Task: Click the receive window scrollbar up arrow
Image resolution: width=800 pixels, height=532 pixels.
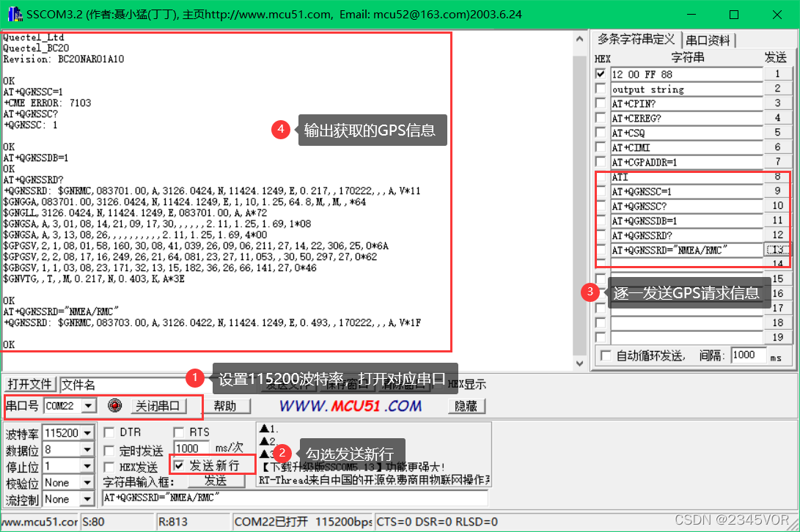Action: click(579, 39)
